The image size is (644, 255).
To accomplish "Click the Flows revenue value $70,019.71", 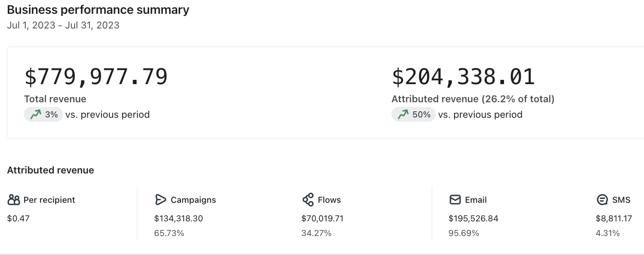I will click(322, 218).
